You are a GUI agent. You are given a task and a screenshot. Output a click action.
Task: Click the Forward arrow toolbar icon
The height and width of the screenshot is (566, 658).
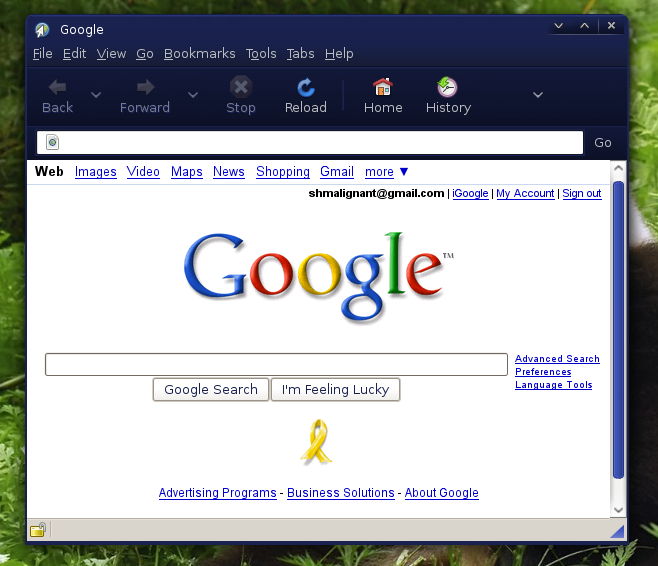pyautogui.click(x=145, y=87)
